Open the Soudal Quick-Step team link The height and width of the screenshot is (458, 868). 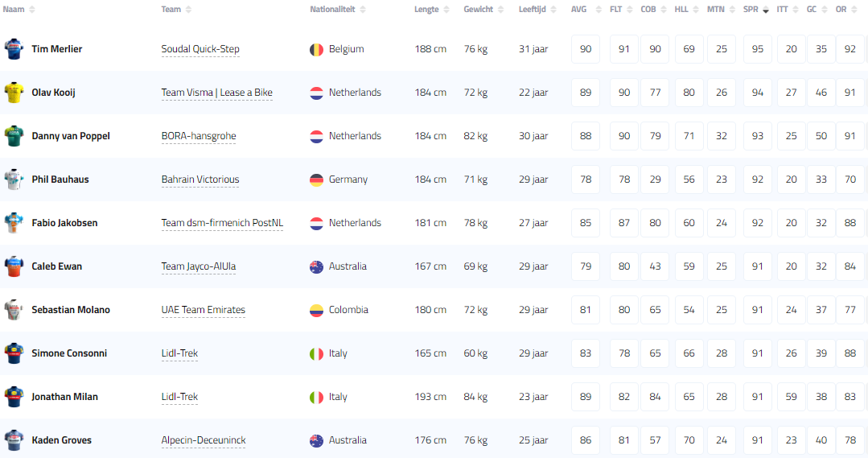click(200, 49)
